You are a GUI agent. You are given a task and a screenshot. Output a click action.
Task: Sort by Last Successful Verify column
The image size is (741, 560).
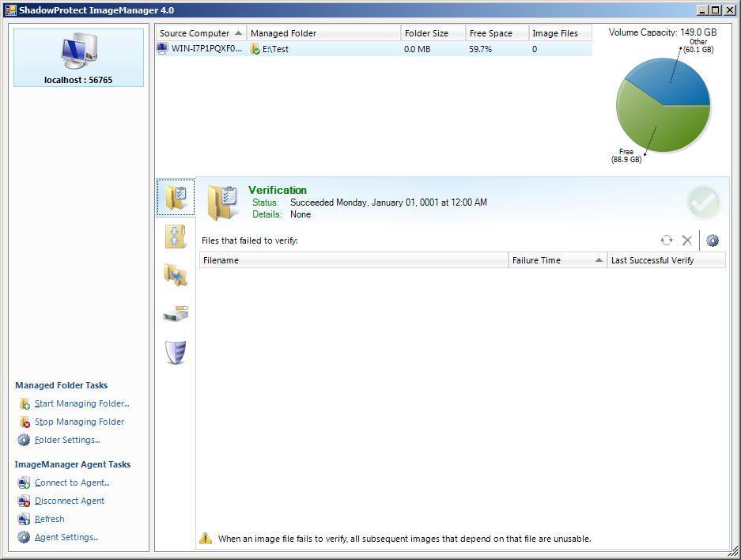(x=667, y=260)
